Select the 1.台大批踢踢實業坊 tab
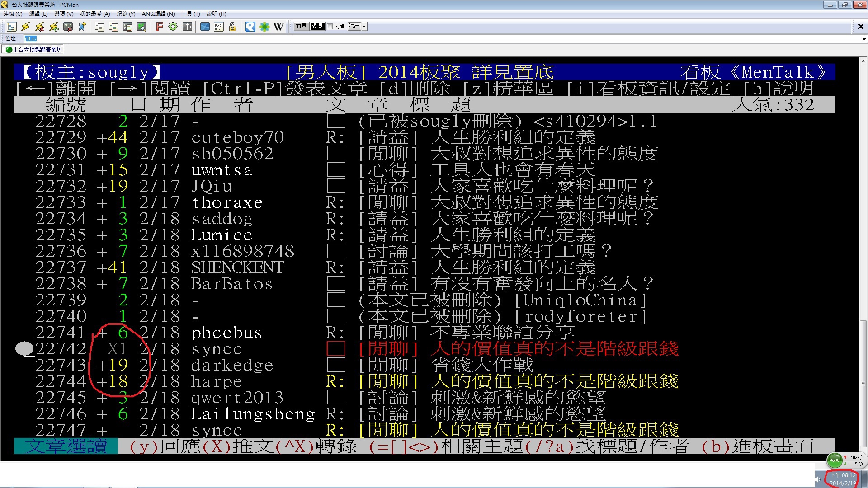 coord(34,50)
